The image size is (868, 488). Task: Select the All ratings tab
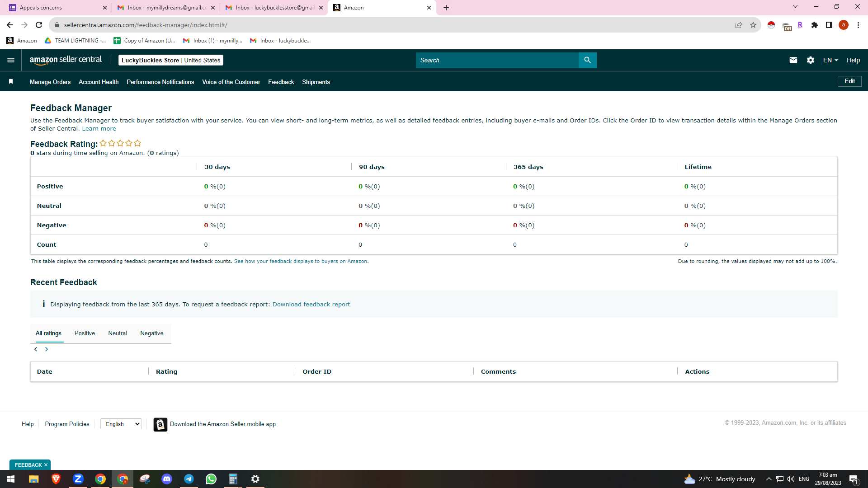tap(48, 333)
